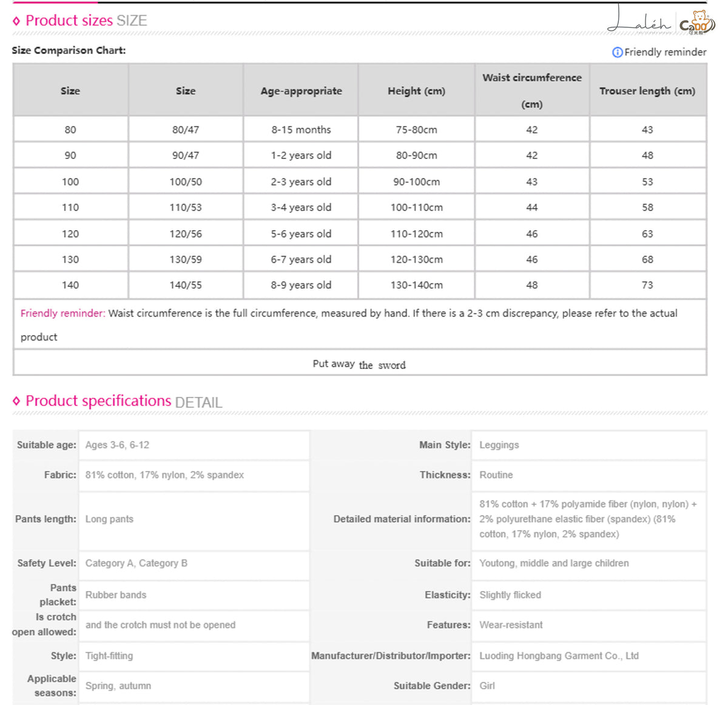728x705 pixels.
Task: Click the 'Routine' thickness value
Action: point(496,475)
